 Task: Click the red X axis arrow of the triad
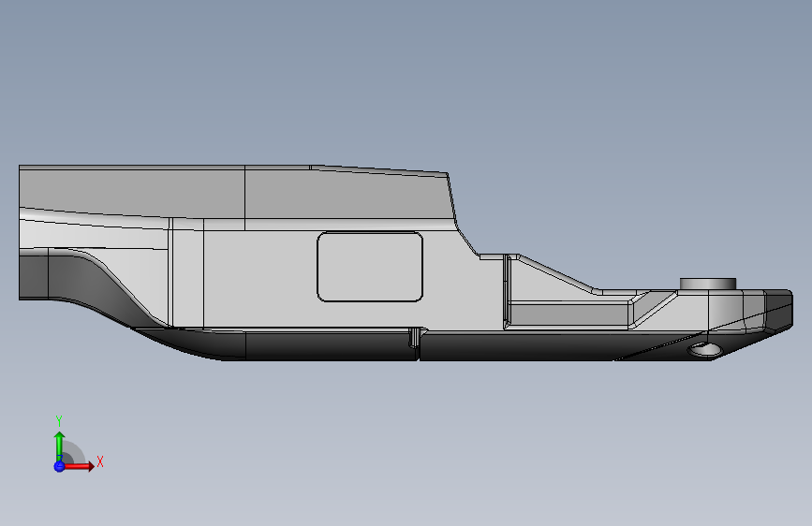[x=78, y=466]
